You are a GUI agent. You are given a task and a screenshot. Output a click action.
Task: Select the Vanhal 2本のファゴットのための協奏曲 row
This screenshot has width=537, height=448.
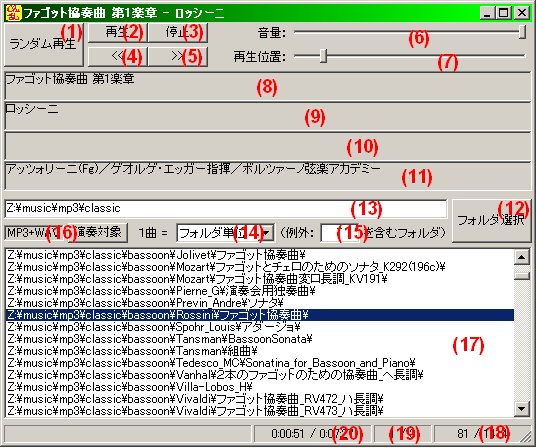click(x=260, y=375)
